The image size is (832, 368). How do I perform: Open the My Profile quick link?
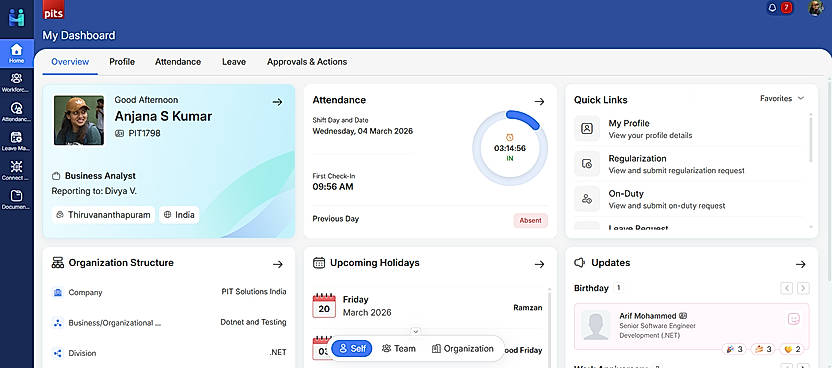(x=689, y=129)
